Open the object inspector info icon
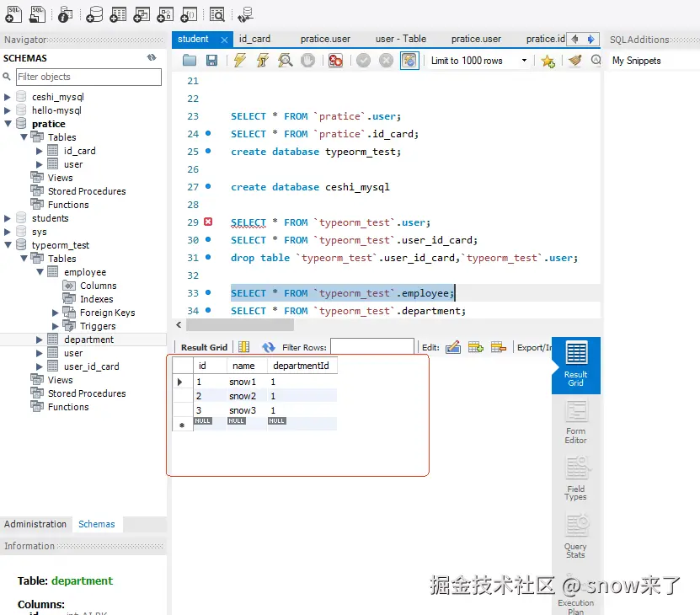 [66, 14]
